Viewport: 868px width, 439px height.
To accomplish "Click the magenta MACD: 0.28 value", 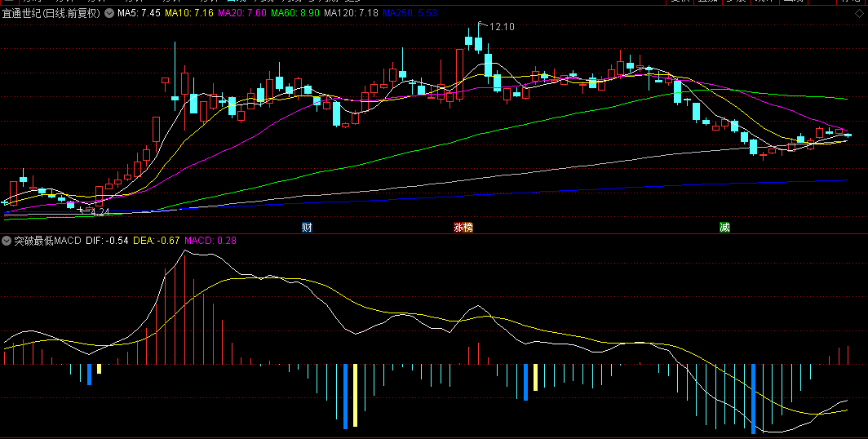I will pyautogui.click(x=210, y=241).
